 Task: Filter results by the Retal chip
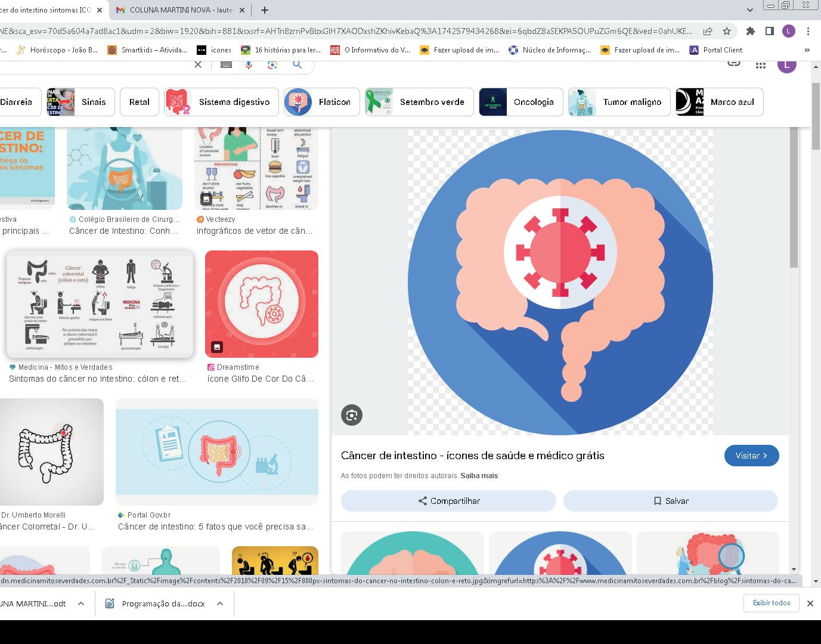pos(139,102)
